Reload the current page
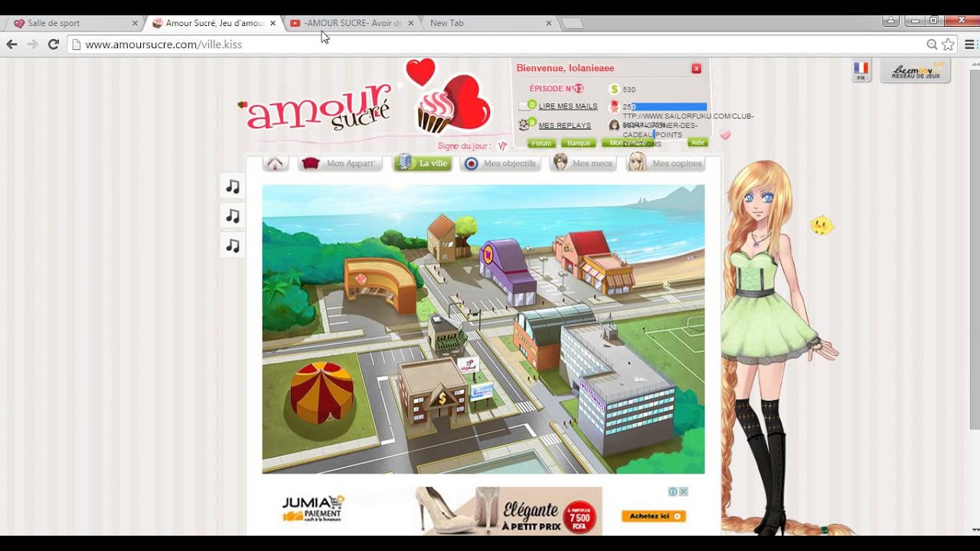The width and height of the screenshot is (980, 551). [x=53, y=44]
